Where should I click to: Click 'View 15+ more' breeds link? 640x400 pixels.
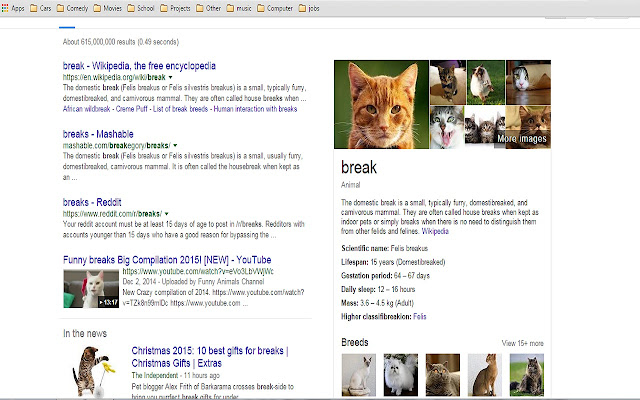(x=522, y=343)
